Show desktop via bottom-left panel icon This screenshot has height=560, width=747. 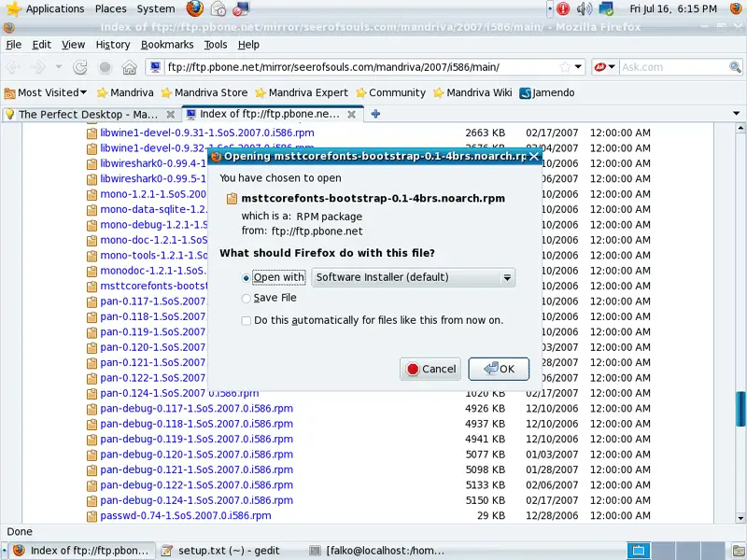pos(4,551)
